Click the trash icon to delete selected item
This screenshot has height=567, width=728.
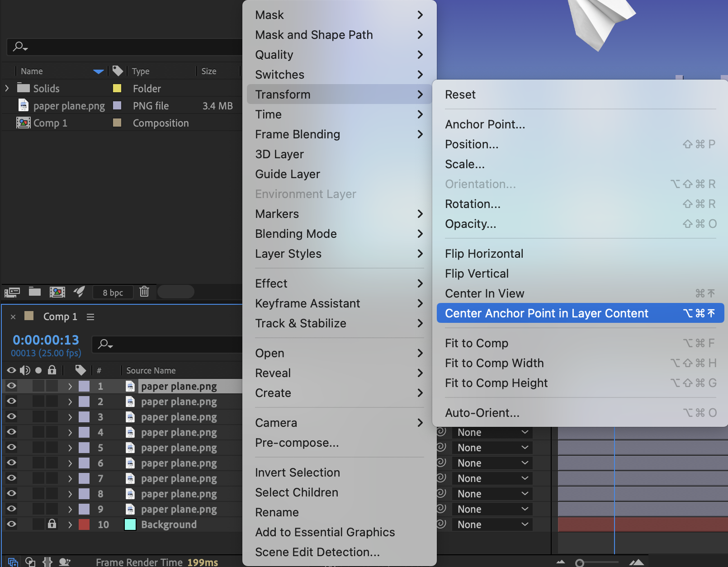pyautogui.click(x=144, y=292)
